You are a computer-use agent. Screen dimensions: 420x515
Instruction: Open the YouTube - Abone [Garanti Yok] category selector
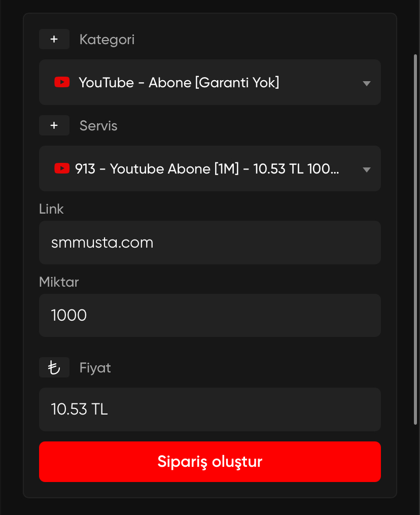click(x=210, y=82)
